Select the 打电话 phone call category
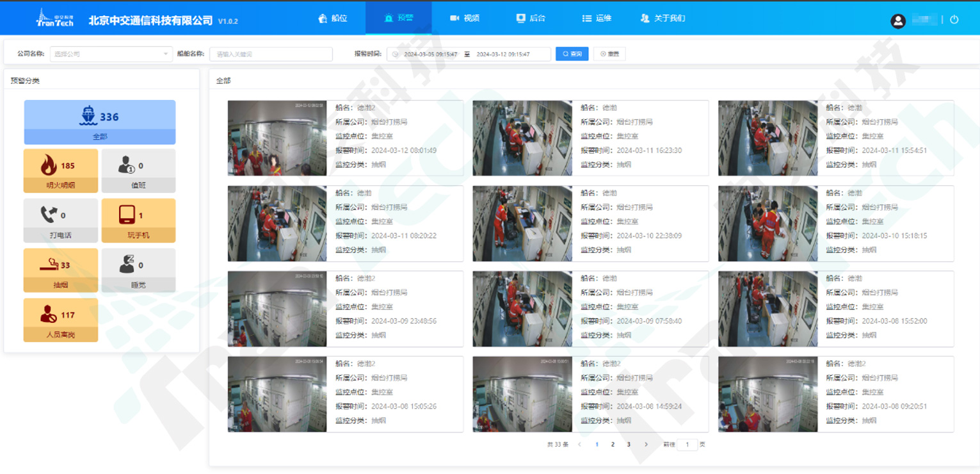Image resolution: width=980 pixels, height=474 pixels. tap(61, 220)
